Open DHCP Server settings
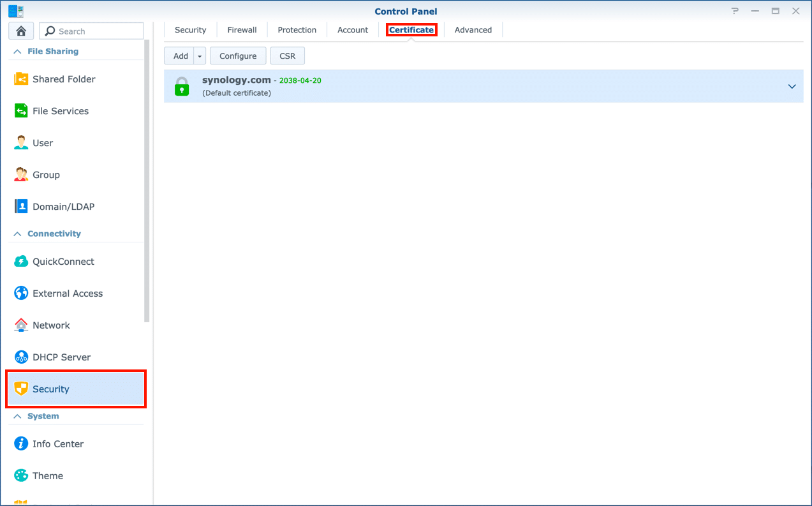 click(x=61, y=357)
